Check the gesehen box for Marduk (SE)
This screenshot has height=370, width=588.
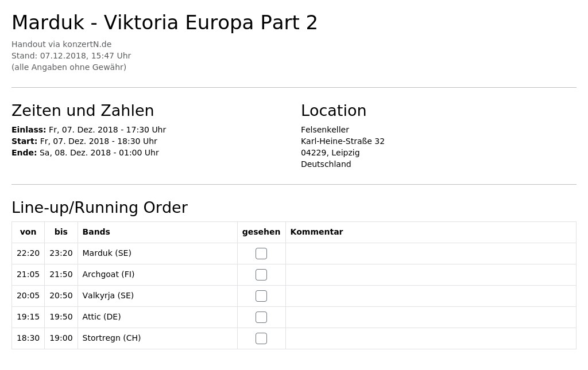[x=261, y=254]
